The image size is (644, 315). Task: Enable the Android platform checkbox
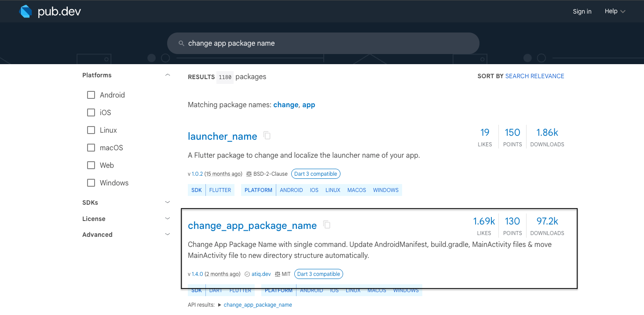(x=91, y=95)
